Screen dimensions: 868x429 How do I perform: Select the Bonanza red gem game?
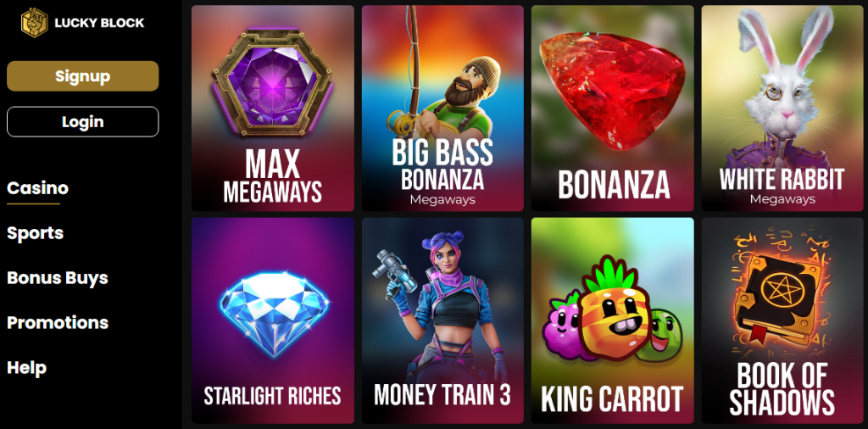[x=612, y=109]
